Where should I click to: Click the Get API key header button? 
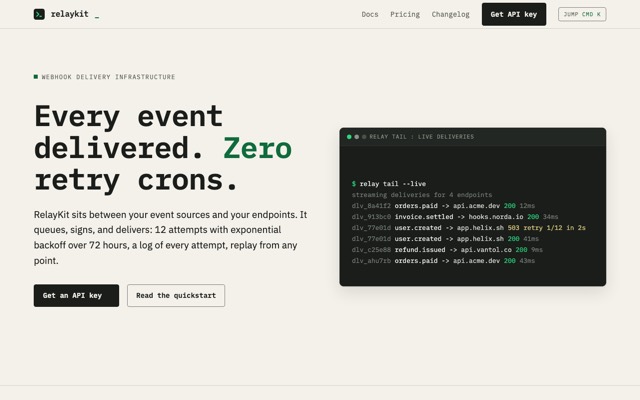click(514, 14)
